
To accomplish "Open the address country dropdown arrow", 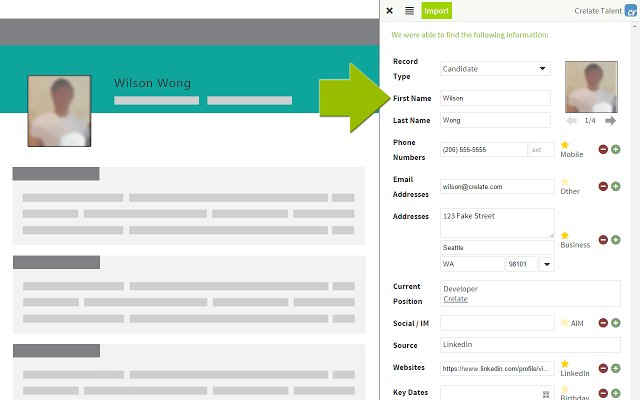I will 547,264.
